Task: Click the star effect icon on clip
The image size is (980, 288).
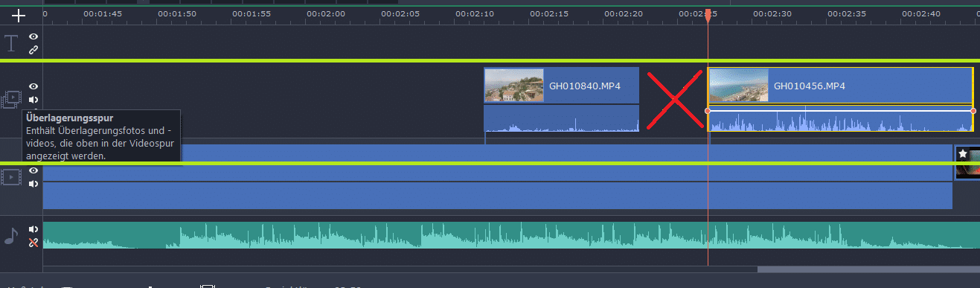Action: coord(963,153)
